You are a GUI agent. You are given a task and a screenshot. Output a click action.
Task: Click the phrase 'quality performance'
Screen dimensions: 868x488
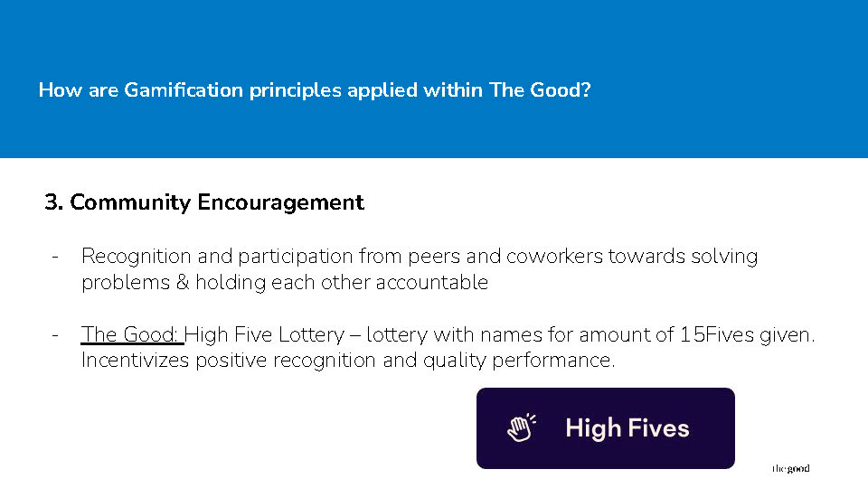[x=519, y=361]
